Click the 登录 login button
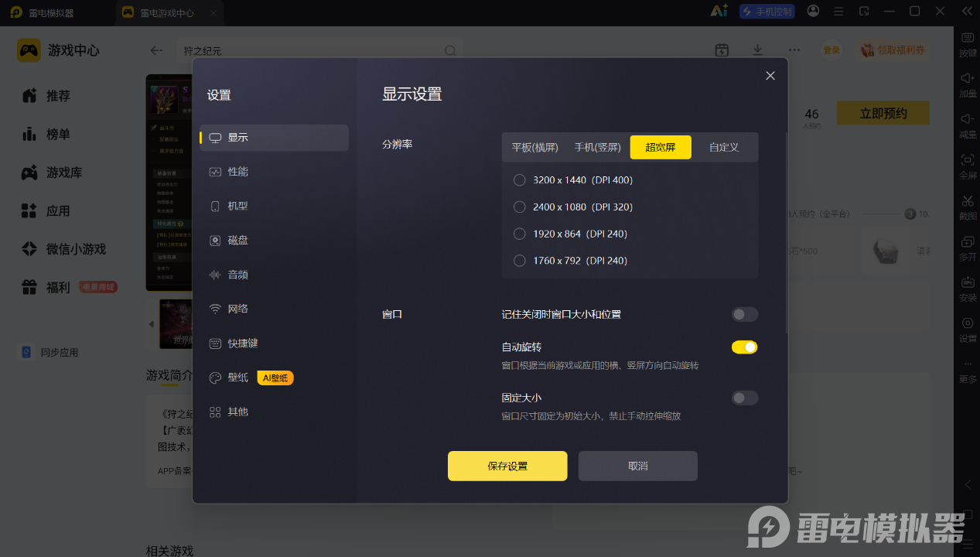 831,50
